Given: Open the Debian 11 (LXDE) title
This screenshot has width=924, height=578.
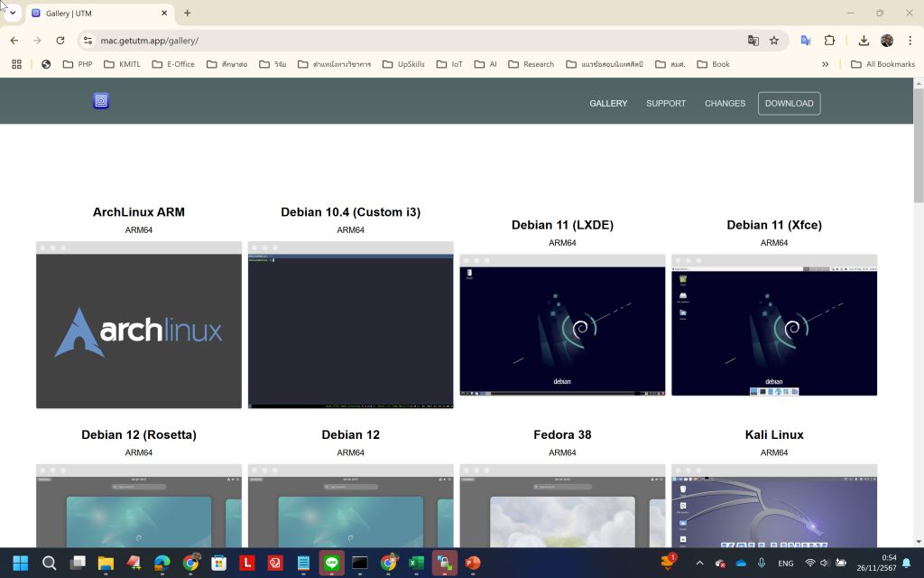Looking at the screenshot, I should click(562, 225).
